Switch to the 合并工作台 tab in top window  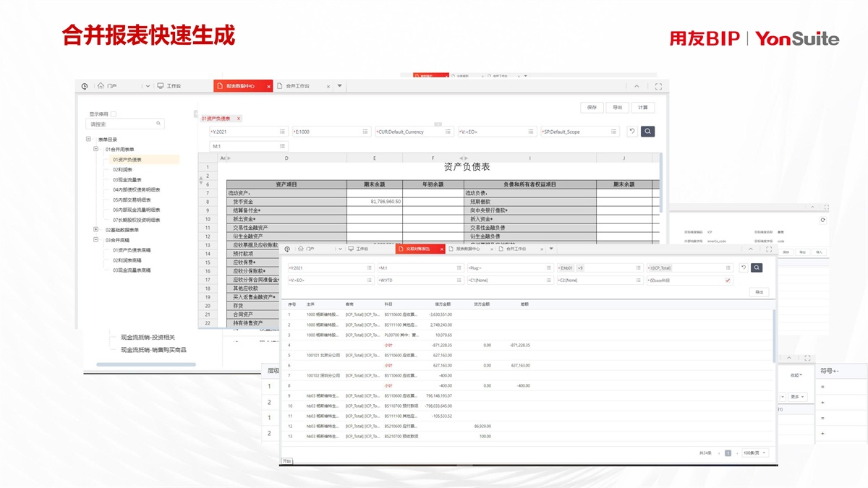[297, 86]
